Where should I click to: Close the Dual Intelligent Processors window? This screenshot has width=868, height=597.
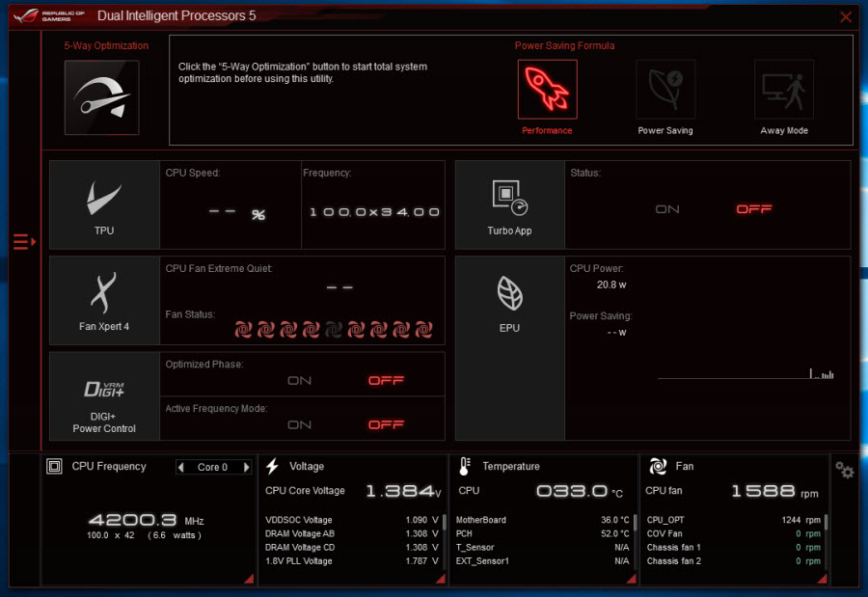click(x=845, y=16)
